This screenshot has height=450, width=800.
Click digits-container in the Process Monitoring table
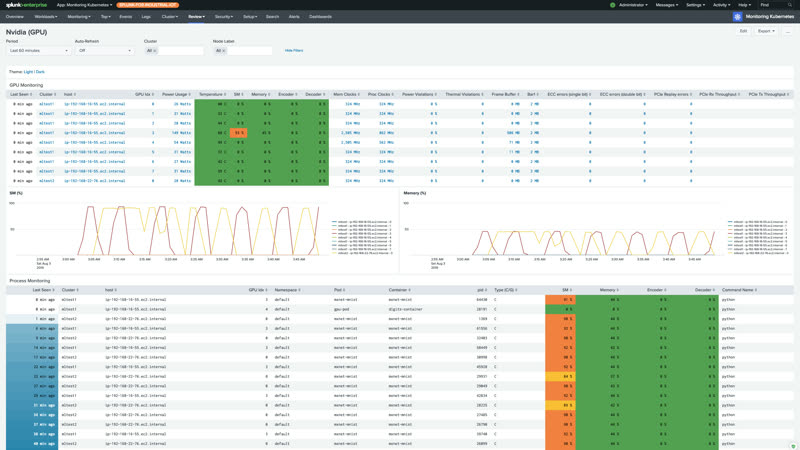coord(406,309)
